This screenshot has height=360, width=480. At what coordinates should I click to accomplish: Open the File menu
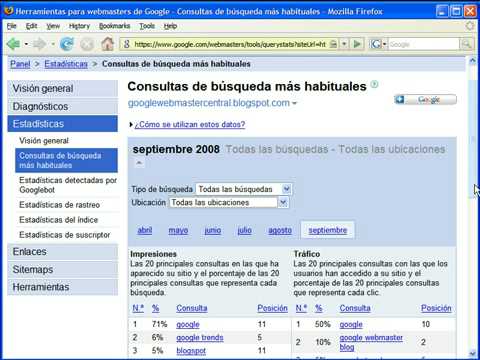coord(11,26)
